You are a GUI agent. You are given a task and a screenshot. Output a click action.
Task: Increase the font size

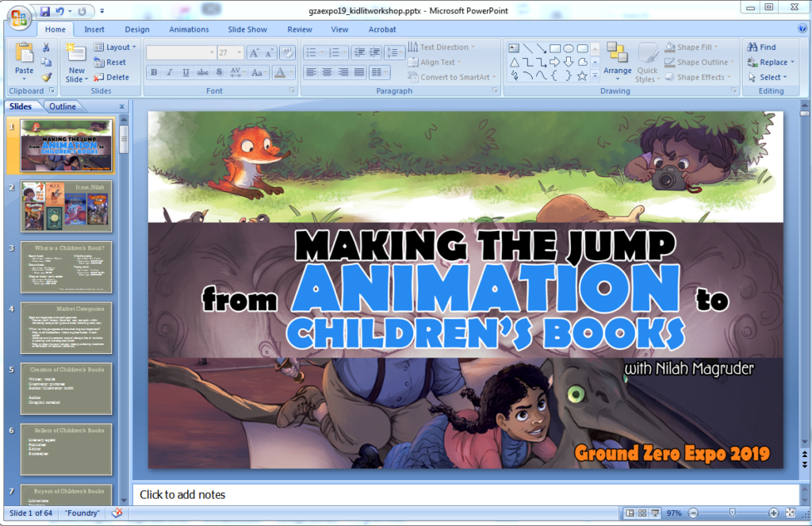tap(255, 53)
